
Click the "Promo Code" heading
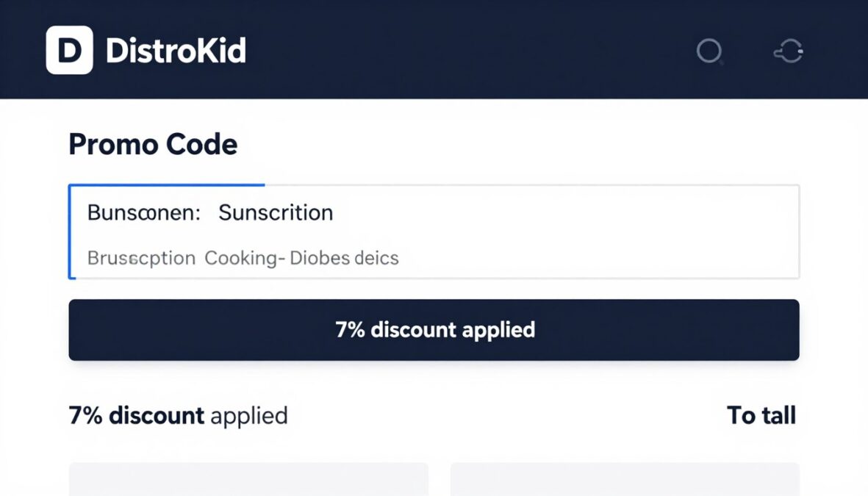(153, 144)
